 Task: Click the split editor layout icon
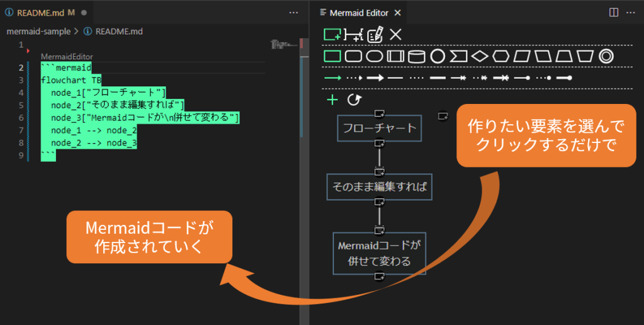[614, 13]
